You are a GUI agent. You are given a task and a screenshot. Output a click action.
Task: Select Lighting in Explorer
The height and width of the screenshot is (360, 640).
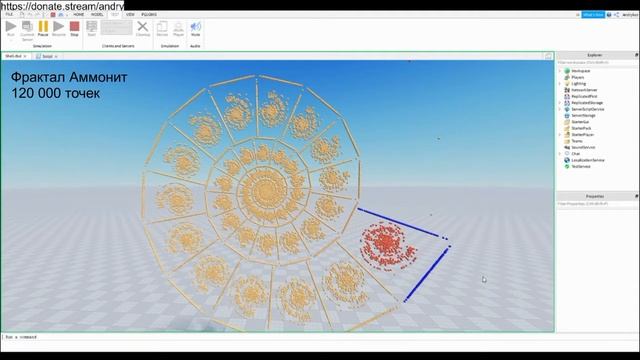point(578,84)
